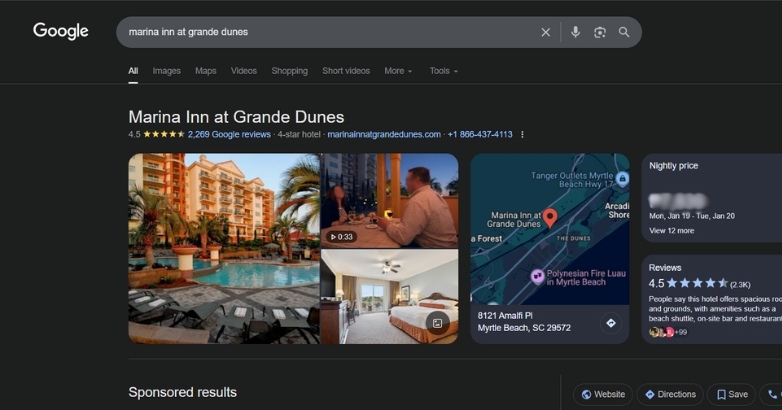This screenshot has width=782, height=410.
Task: Switch to the Images tab
Action: [167, 71]
